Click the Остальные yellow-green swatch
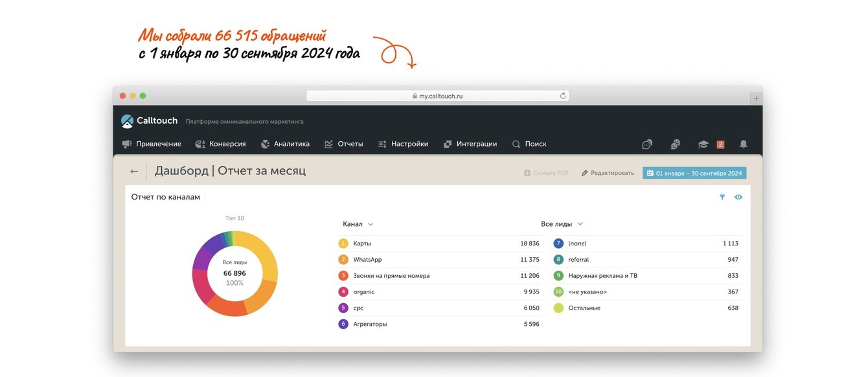Image resolution: width=868 pixels, height=377 pixels. [x=558, y=308]
